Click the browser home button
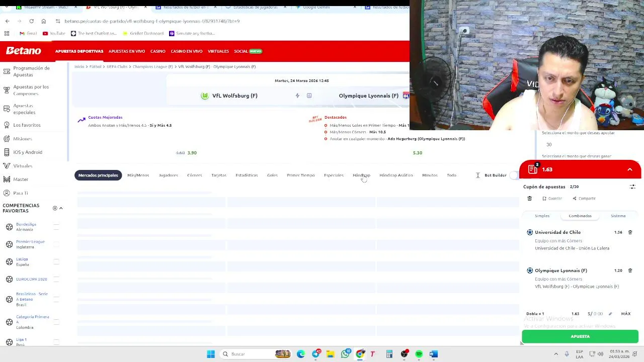This screenshot has height=362, width=644. pos(44,21)
